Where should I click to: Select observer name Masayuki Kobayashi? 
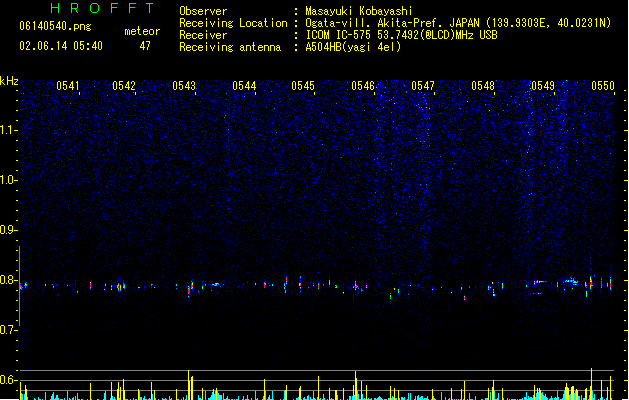pos(359,11)
